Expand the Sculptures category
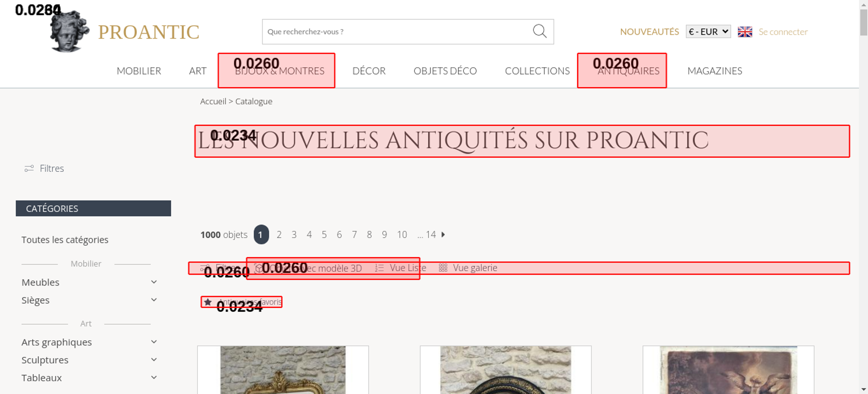This screenshot has height=394, width=868. (154, 360)
